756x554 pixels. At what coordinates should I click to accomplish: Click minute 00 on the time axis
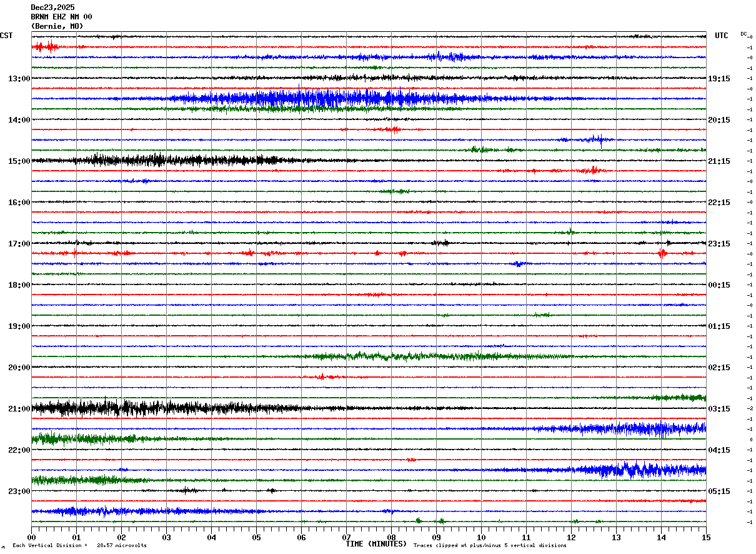point(31,537)
